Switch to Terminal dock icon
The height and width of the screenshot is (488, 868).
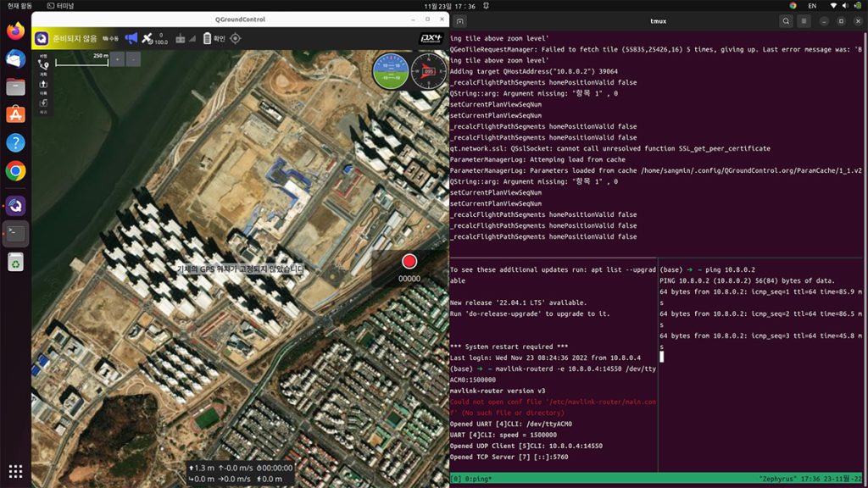tap(15, 234)
